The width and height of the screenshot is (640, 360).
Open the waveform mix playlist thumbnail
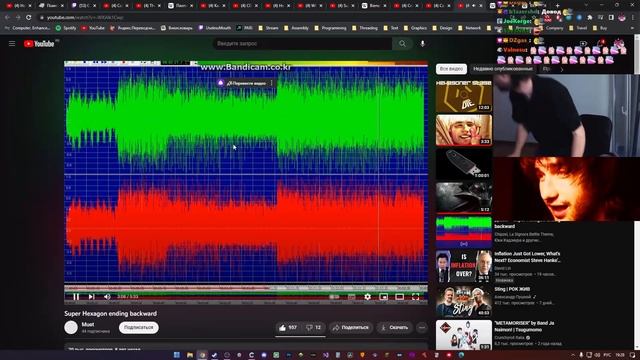pos(464,231)
